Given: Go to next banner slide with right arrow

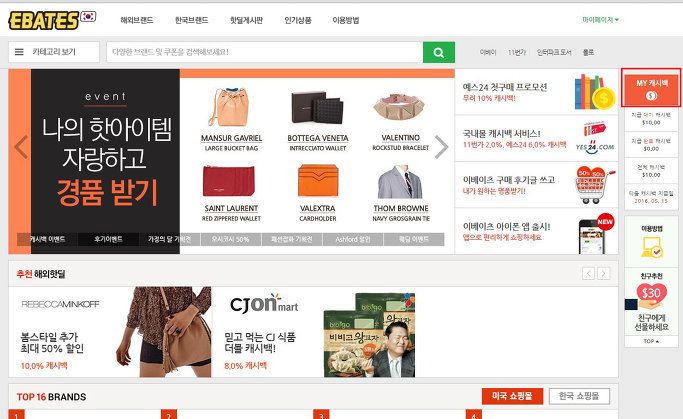Looking at the screenshot, I should point(441,147).
